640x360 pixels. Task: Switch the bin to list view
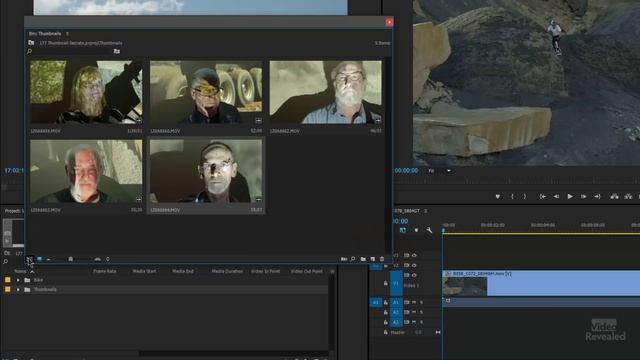click(x=29, y=259)
